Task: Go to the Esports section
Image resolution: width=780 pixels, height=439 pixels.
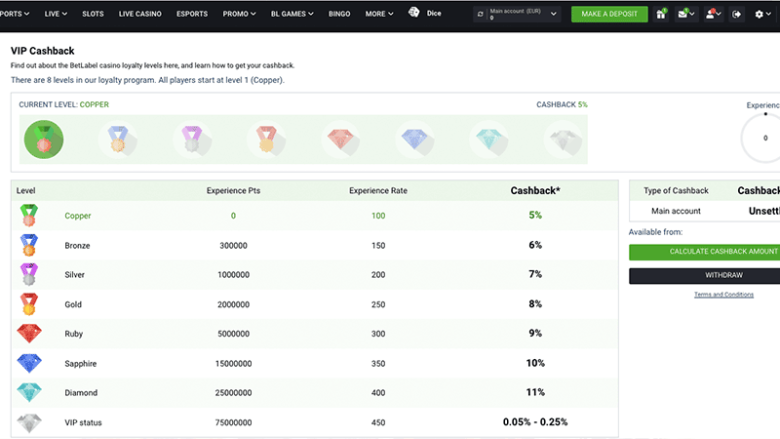Action: coord(192,14)
